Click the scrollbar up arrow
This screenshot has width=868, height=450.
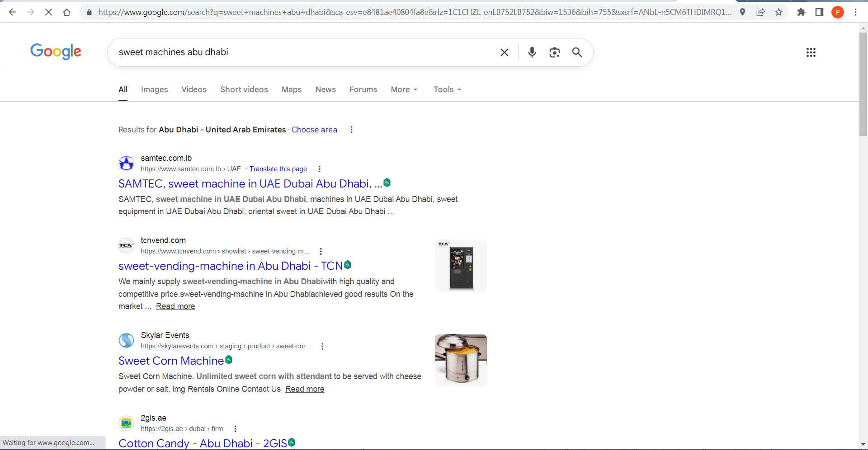pos(863,28)
